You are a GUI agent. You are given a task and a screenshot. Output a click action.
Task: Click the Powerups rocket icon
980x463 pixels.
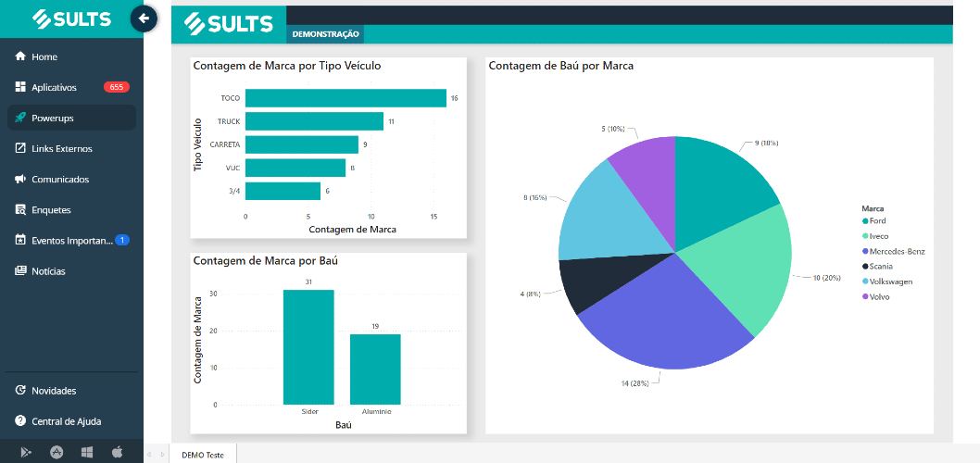tap(20, 118)
